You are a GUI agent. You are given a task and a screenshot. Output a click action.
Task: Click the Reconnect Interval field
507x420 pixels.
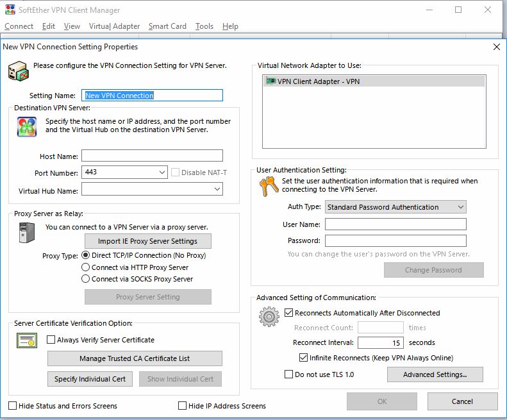coord(381,342)
